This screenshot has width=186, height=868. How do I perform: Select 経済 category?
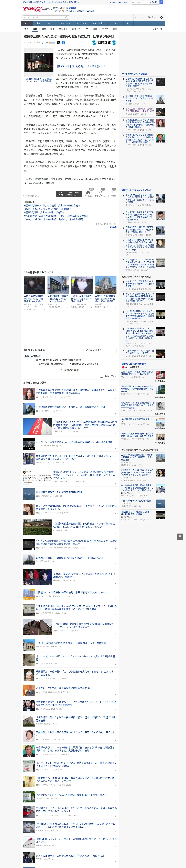pos(52,29)
